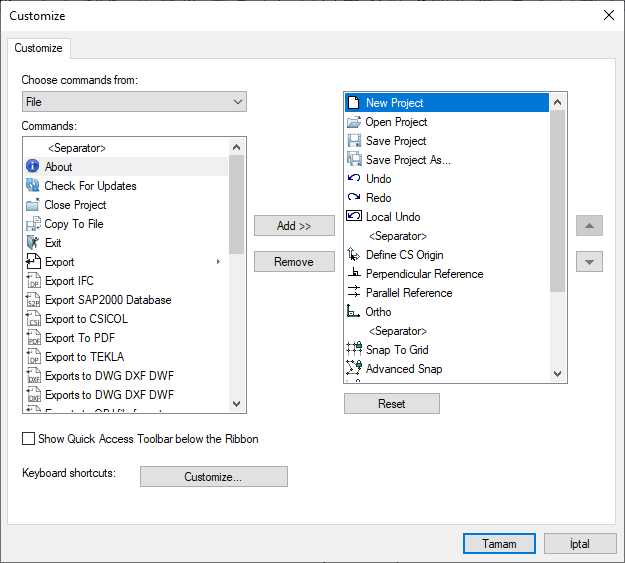The image size is (625, 563).
Task: Move item up with arrow button
Action: (589, 226)
